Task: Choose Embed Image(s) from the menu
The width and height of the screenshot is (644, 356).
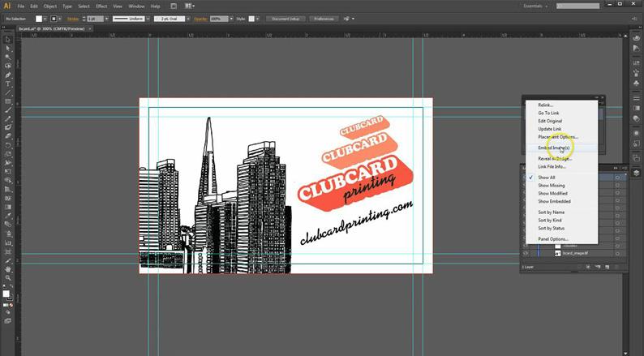Action: (554, 148)
